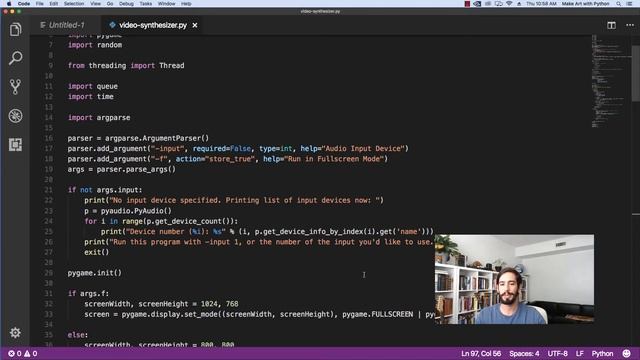The width and height of the screenshot is (640, 360).
Task: Click 'parser = argparse.ArgumentParser()' line
Action: point(138,138)
